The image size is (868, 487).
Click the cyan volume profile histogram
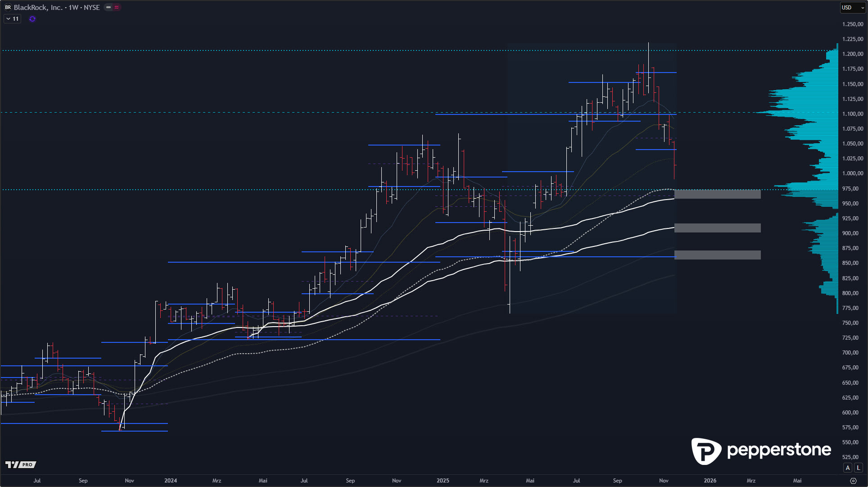[x=810, y=113]
